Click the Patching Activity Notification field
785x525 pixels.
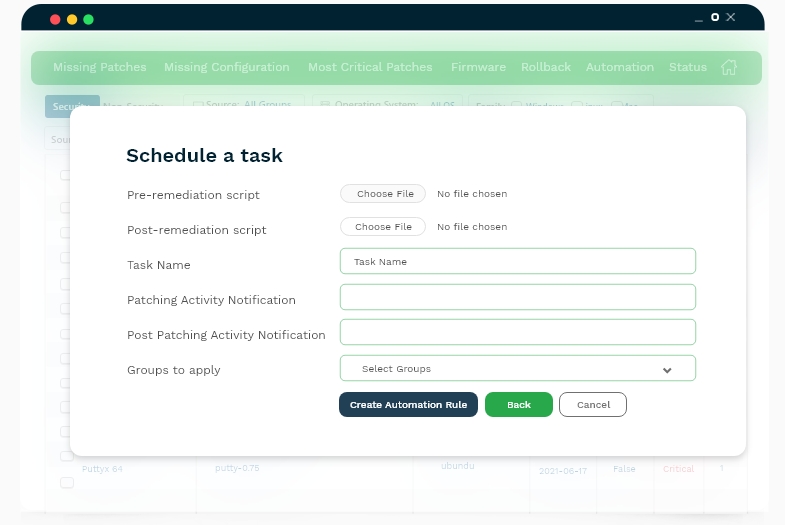coord(518,297)
